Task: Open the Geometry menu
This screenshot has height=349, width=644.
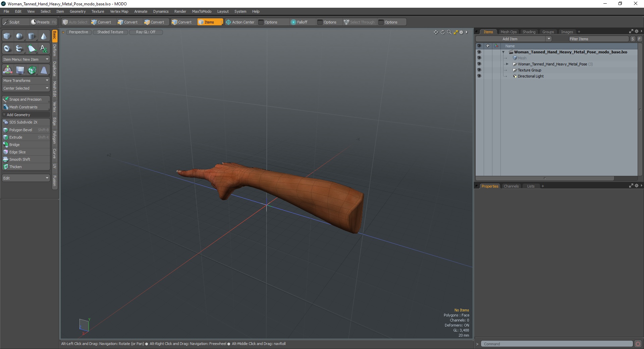Action: click(x=77, y=11)
